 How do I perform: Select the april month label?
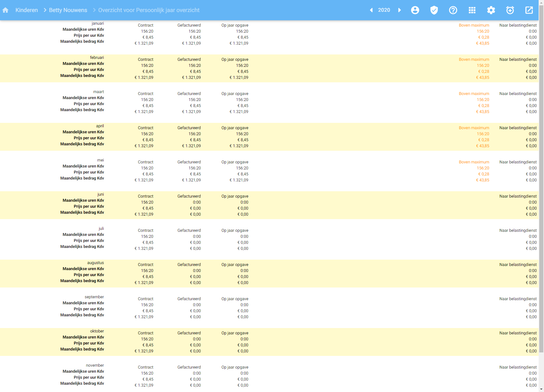click(x=100, y=126)
